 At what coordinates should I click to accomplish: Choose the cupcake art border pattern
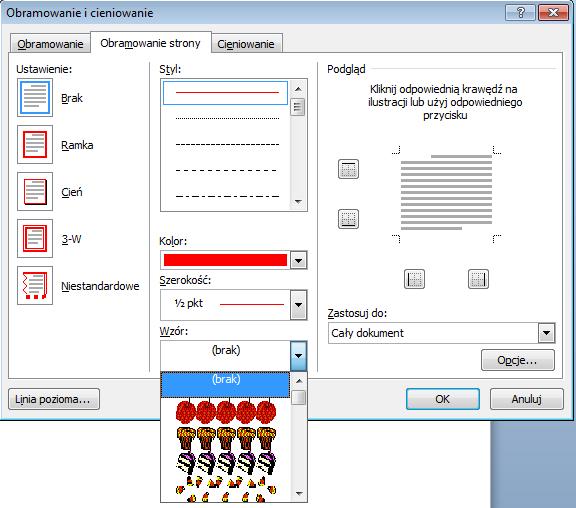click(x=226, y=438)
